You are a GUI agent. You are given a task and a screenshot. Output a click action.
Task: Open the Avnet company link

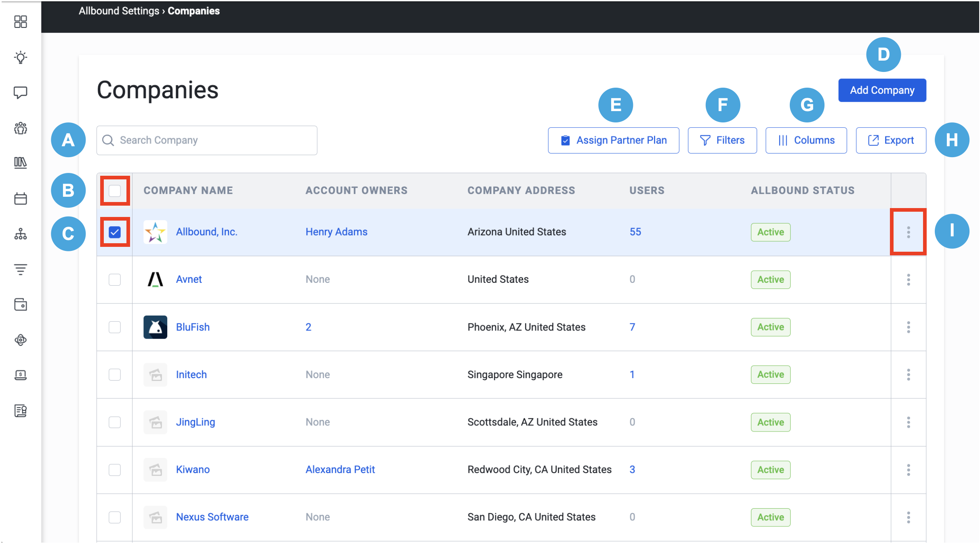pyautogui.click(x=189, y=279)
